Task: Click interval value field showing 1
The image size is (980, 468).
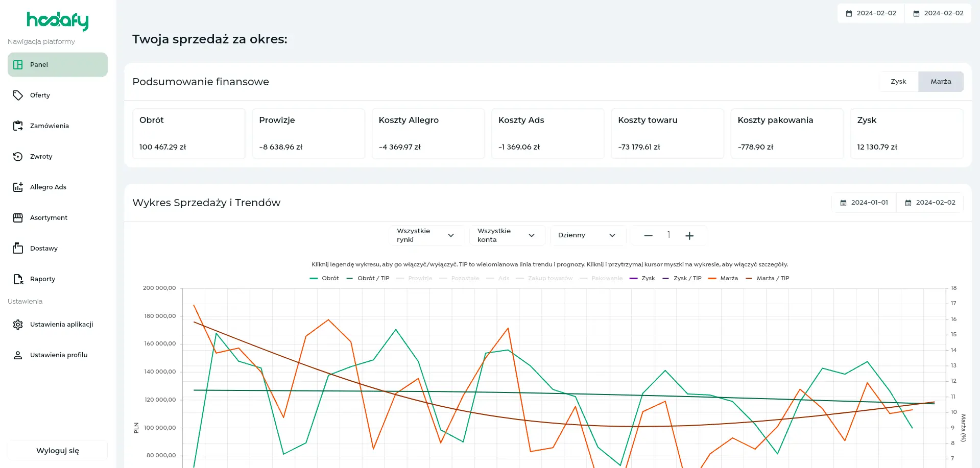Action: (668, 235)
